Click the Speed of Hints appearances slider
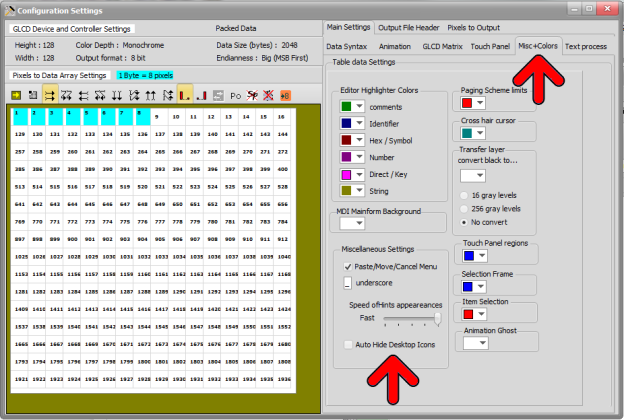Viewport: 624px width, 420px height. pos(412,319)
